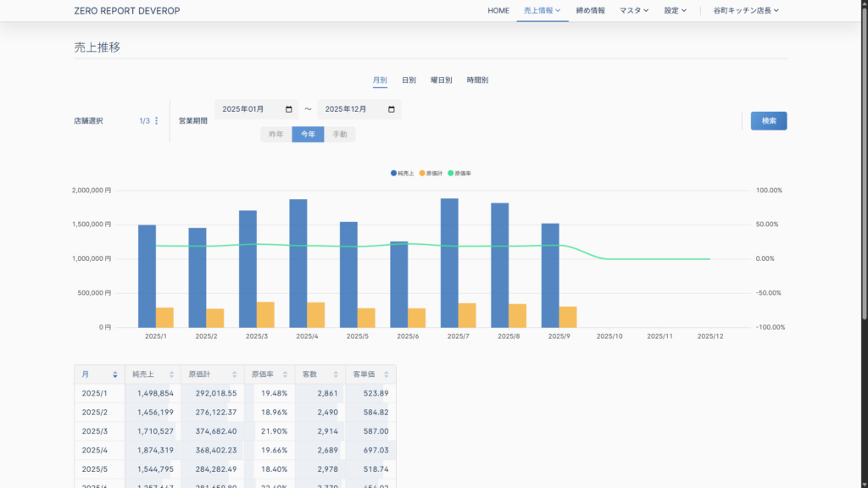Image resolution: width=868 pixels, height=488 pixels.
Task: Open the 店舗選択 three-dot menu icon
Action: (156, 121)
